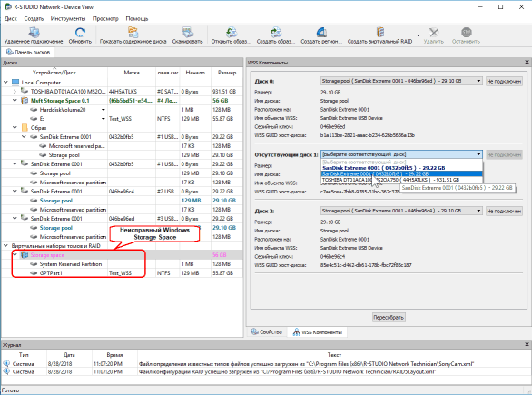Collapse the Виртуальные наборы томов и RAID node

pyautogui.click(x=5, y=245)
